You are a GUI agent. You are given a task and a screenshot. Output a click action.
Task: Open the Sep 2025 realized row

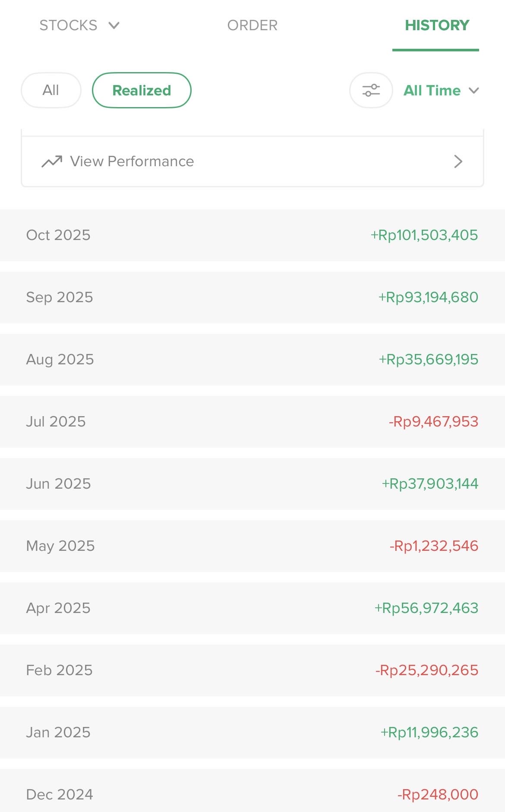tap(252, 297)
